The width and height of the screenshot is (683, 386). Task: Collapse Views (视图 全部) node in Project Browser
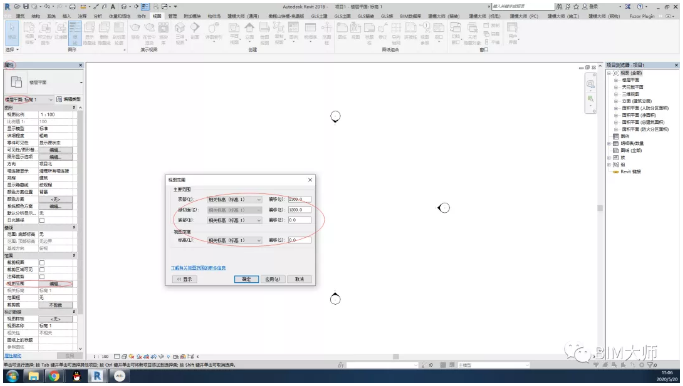point(609,73)
